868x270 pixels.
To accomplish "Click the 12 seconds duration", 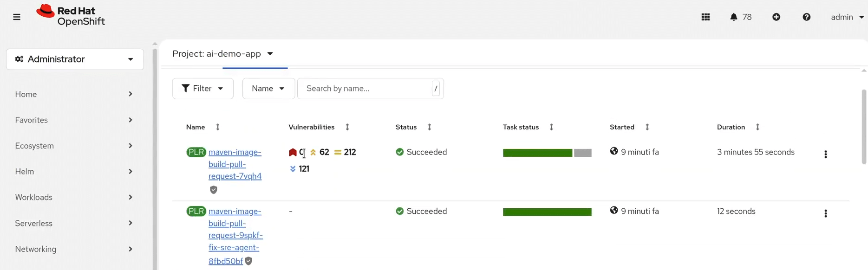I will click(x=736, y=211).
